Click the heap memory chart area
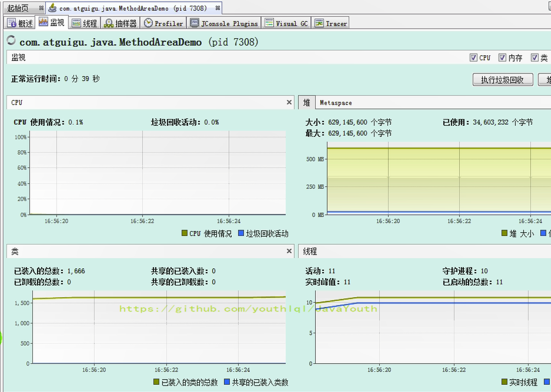 [438, 179]
